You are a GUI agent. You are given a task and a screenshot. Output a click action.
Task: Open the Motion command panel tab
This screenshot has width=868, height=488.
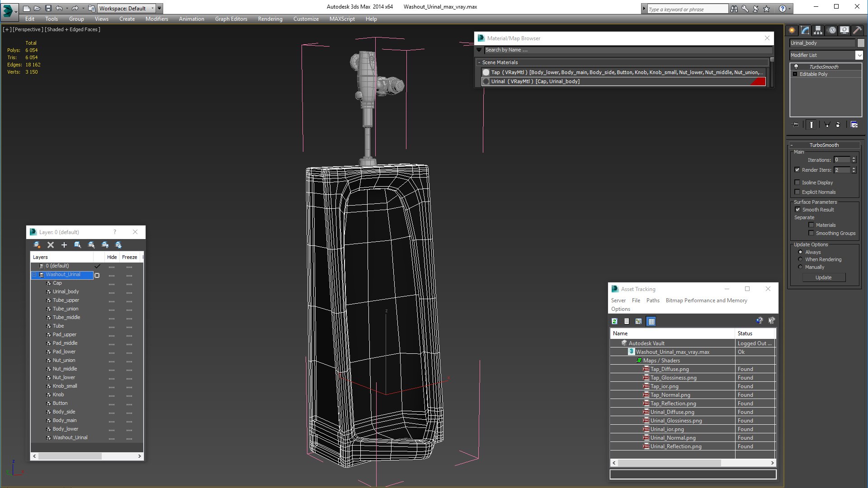(x=832, y=30)
